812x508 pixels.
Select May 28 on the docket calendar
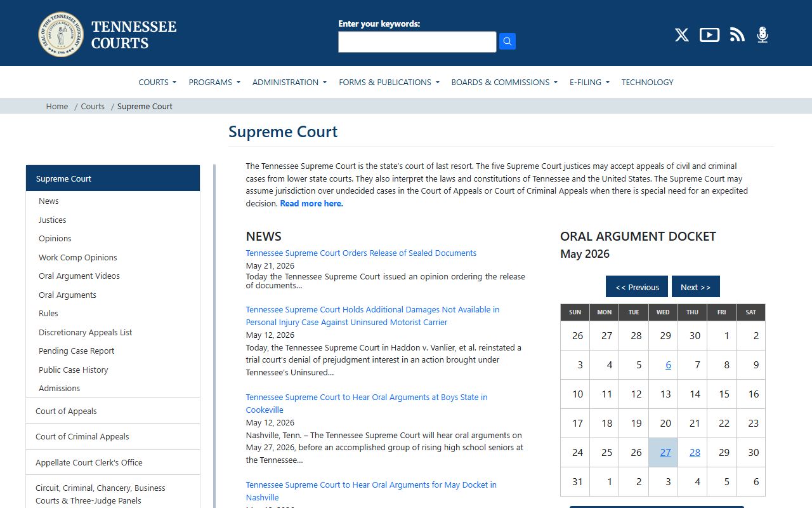[695, 452]
